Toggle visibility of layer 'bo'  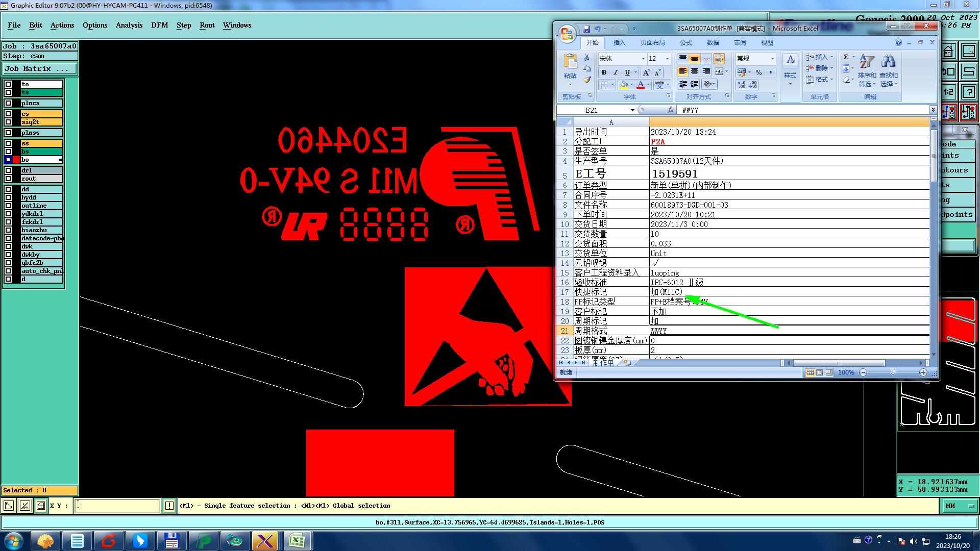[x=8, y=160]
